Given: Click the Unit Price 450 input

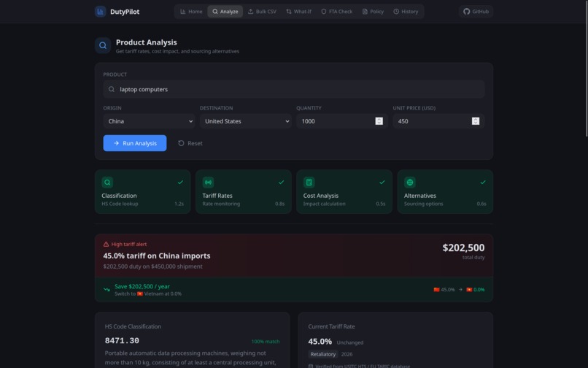Looking at the screenshot, I should click(438, 121).
